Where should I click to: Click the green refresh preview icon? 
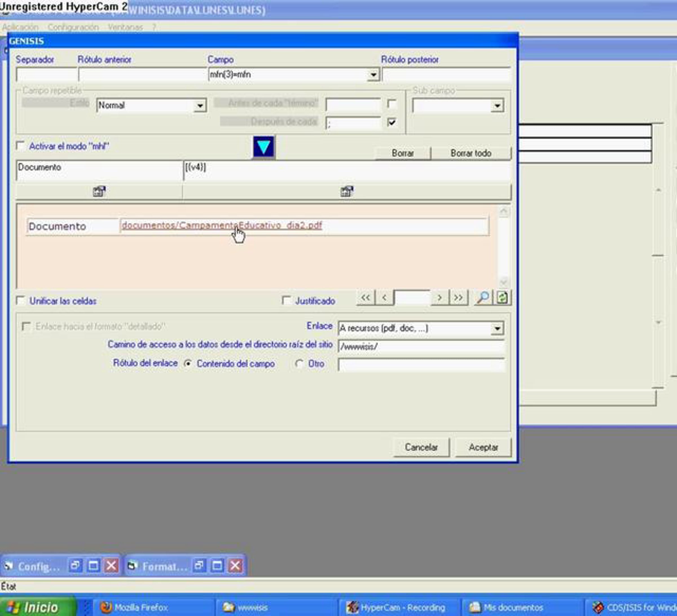[x=502, y=298]
